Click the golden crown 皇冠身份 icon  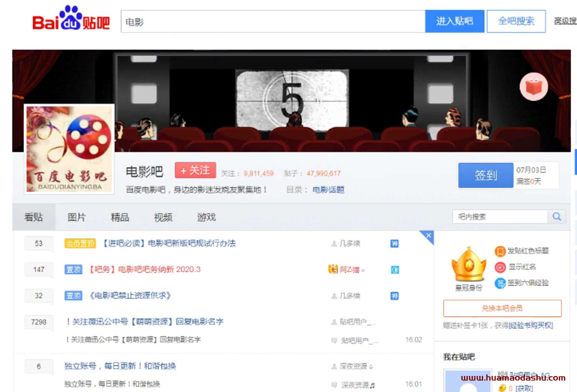tap(468, 264)
